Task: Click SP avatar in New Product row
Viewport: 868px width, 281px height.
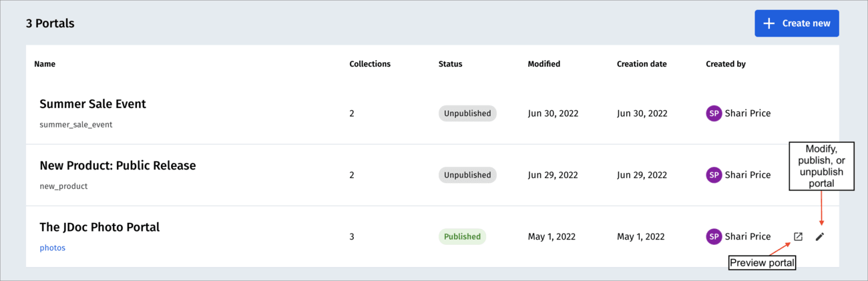Action: pos(714,175)
